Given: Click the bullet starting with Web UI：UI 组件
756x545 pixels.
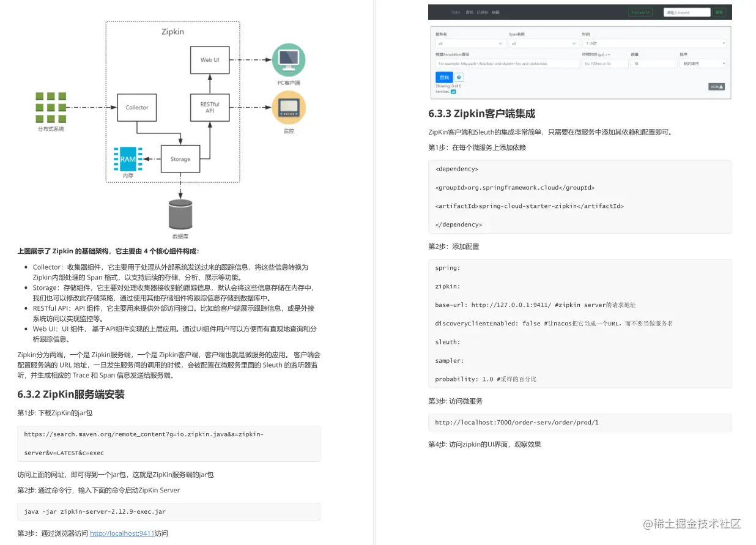Looking at the screenshot, I should [175, 333].
